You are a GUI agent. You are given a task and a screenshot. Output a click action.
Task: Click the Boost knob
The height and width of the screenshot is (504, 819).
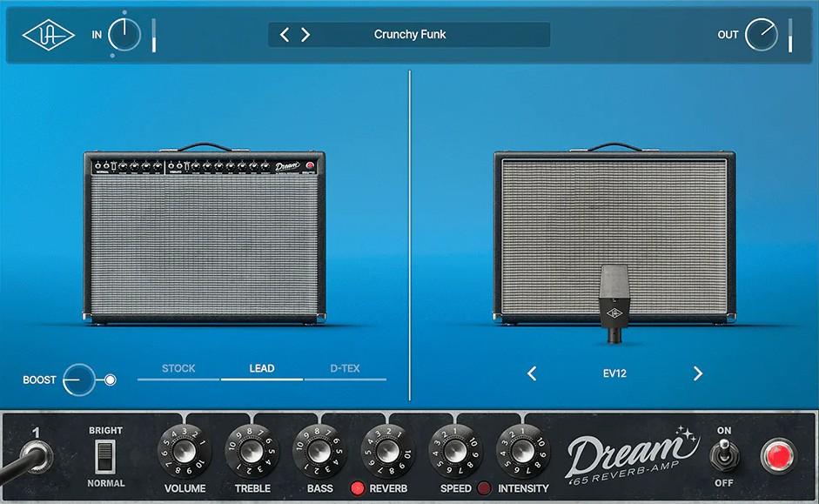(78, 380)
